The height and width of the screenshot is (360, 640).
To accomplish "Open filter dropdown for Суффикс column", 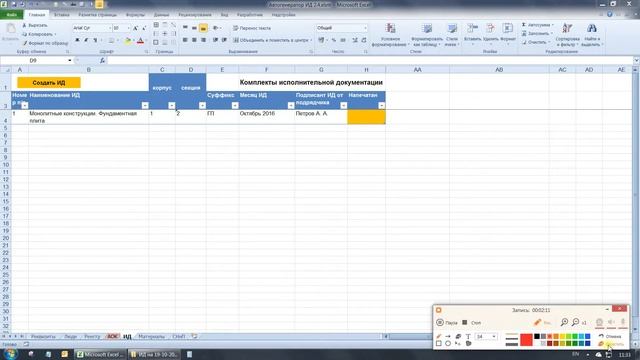I will [x=235, y=105].
